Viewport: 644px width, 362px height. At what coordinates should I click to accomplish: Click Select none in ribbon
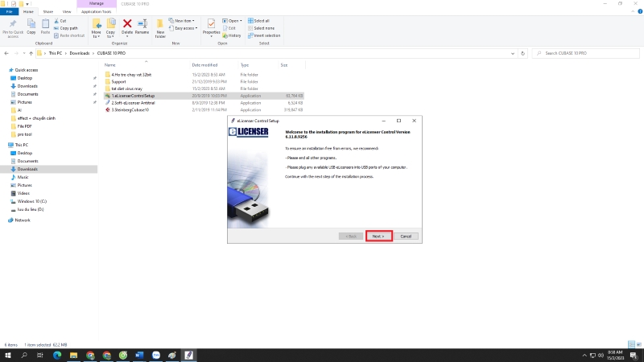tap(261, 28)
